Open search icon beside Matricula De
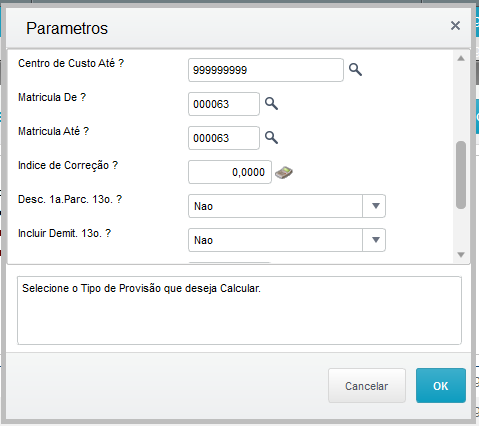This screenshot has height=426, width=479. [x=271, y=104]
